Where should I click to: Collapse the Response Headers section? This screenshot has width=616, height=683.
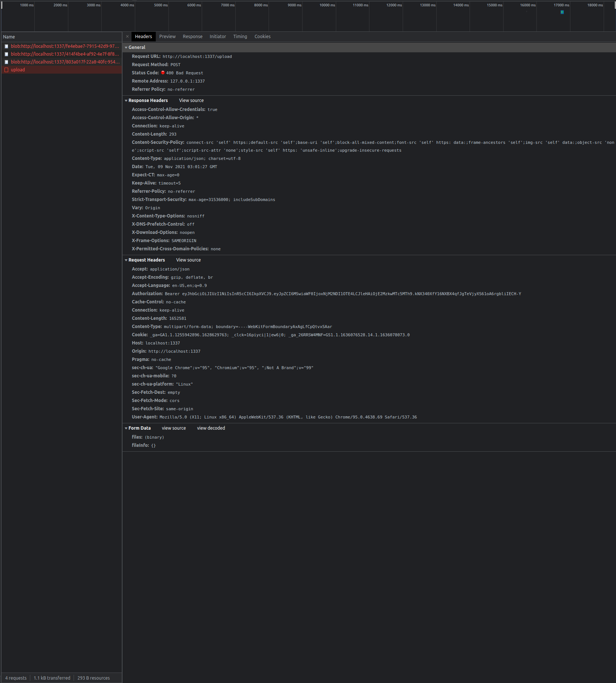[126, 101]
